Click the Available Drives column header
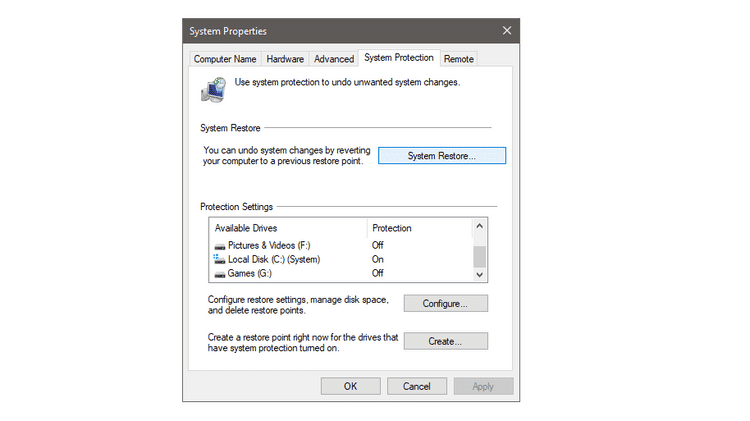The image size is (750, 421). pos(288,228)
